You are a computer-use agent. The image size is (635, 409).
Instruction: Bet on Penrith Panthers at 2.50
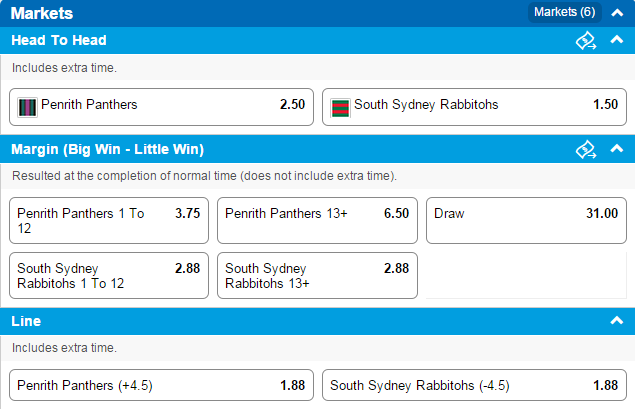pos(162,107)
